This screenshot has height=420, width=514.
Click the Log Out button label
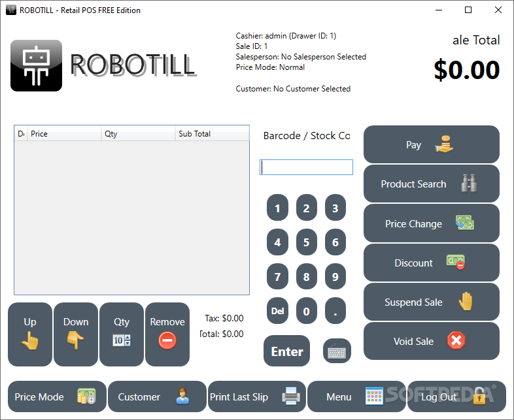[x=439, y=397]
